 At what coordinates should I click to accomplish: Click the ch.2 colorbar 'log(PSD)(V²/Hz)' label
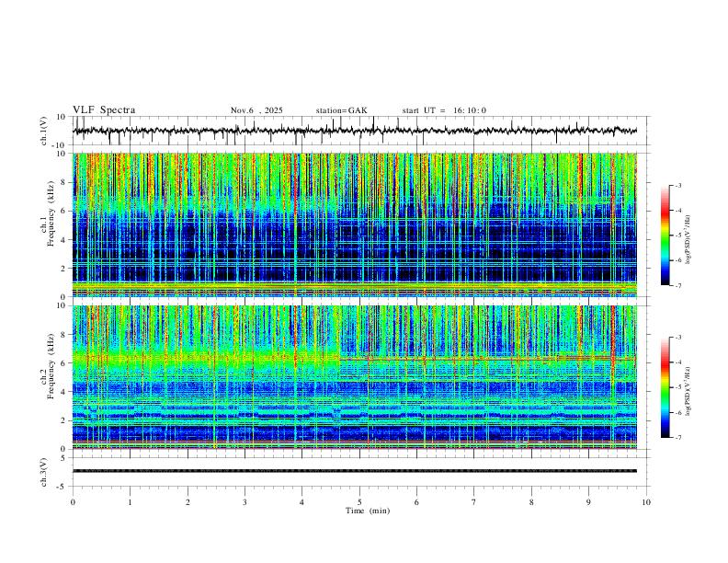pyautogui.click(x=688, y=391)
